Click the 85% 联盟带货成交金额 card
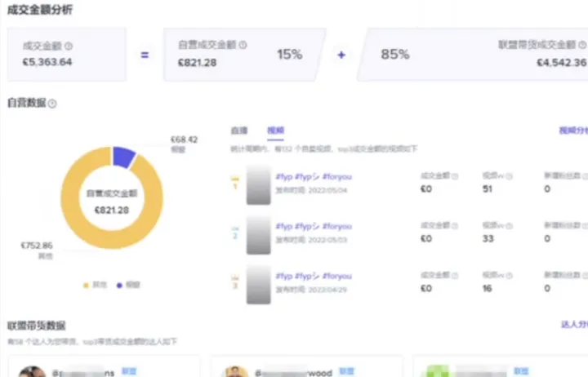This screenshot has height=377, width=588. (473, 55)
